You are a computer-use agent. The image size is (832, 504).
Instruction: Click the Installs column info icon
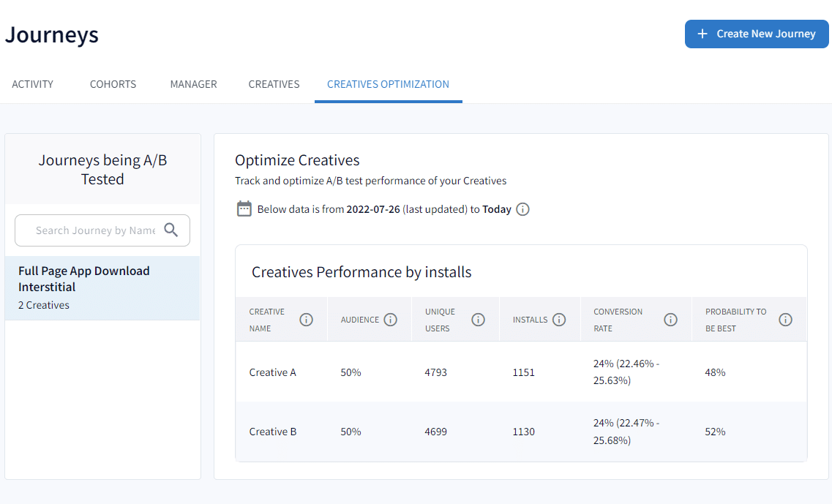559,320
